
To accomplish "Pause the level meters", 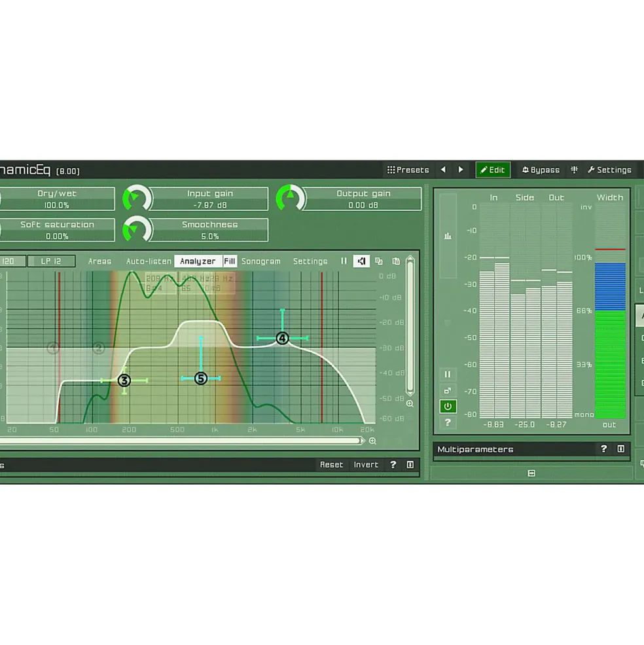I will click(x=448, y=374).
